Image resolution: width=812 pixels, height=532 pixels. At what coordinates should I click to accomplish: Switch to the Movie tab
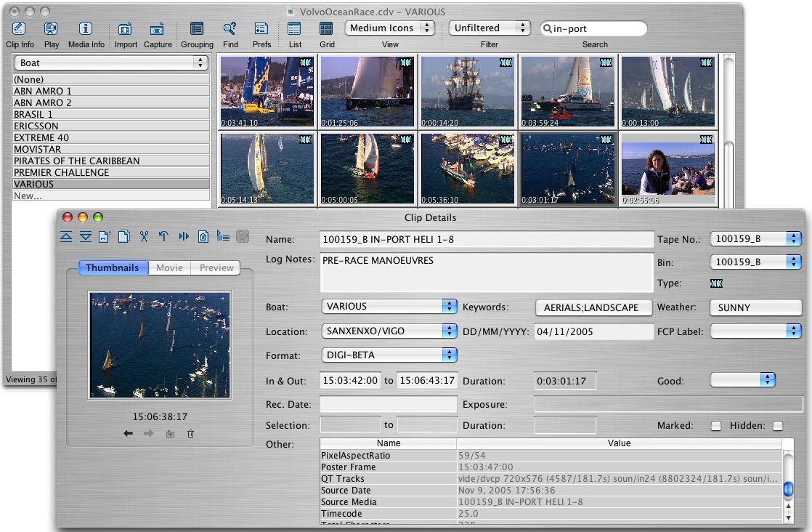click(x=169, y=267)
